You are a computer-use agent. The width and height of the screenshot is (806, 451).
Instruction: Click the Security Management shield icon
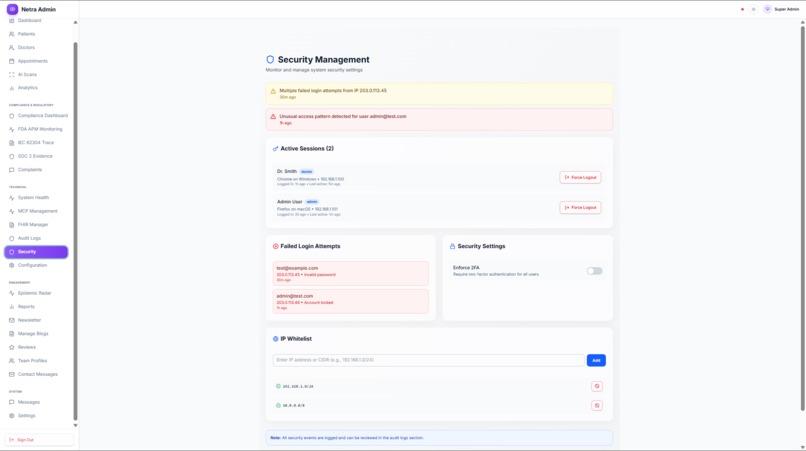pyautogui.click(x=270, y=60)
